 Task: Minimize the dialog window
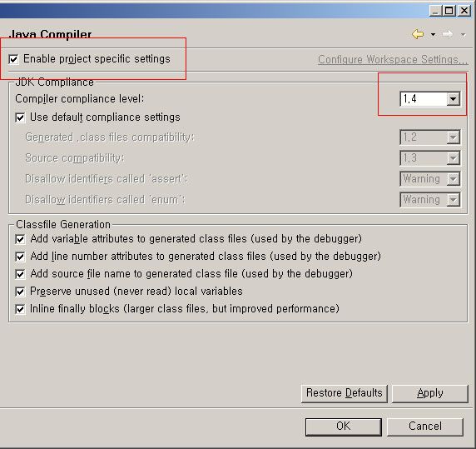(x=435, y=11)
